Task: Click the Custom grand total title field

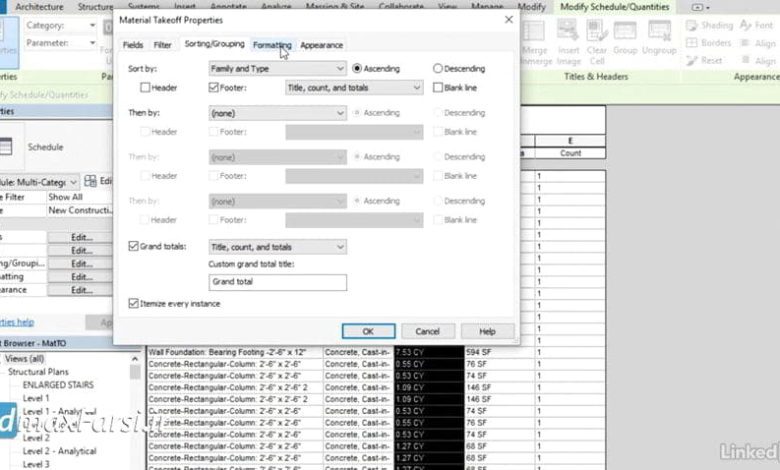Action: pyautogui.click(x=278, y=282)
